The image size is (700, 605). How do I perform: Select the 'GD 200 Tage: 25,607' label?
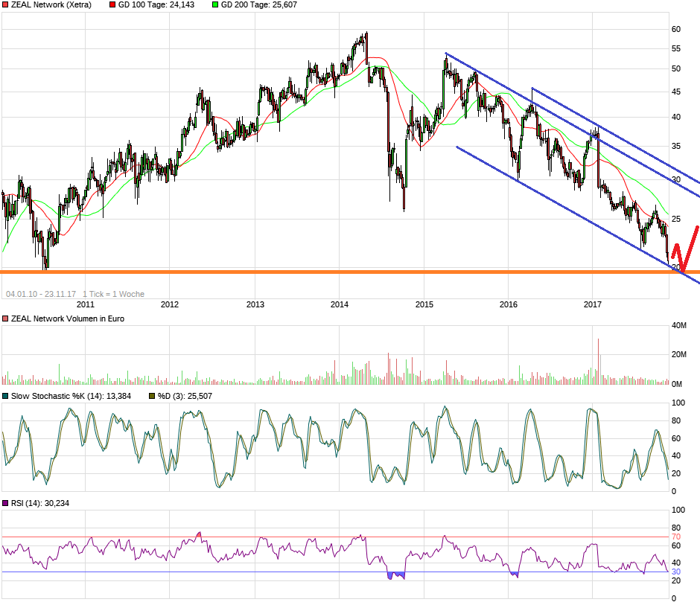point(259,5)
